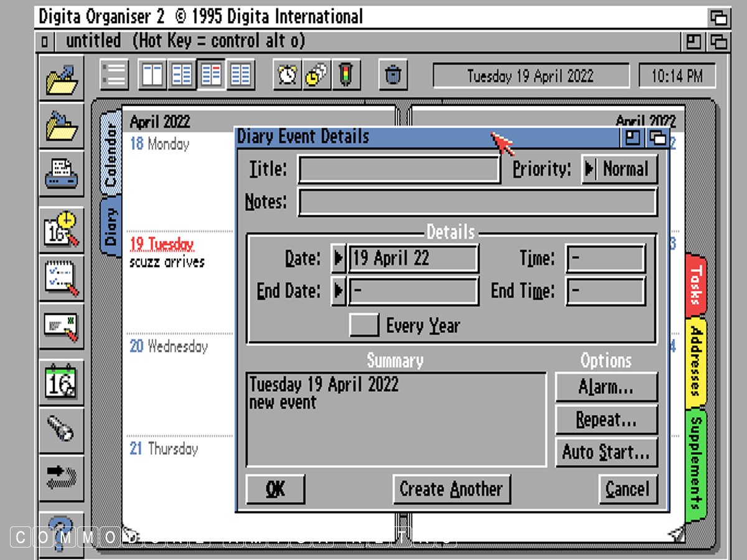Click the trash can toolbar icon
This screenshot has height=560, width=747.
point(393,75)
